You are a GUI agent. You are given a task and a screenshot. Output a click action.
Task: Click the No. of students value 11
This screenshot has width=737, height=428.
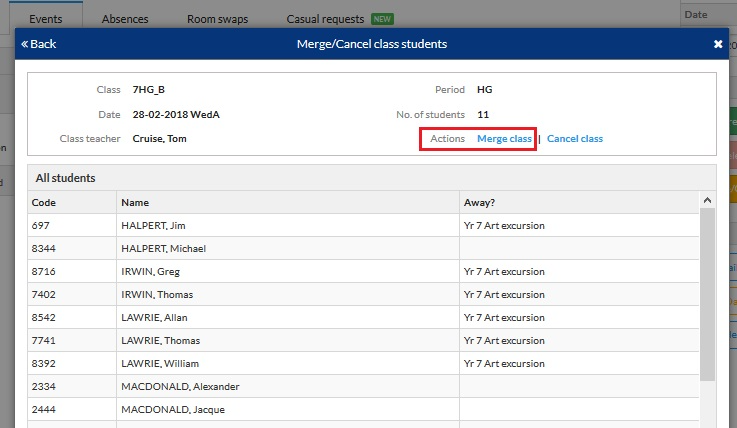483,115
